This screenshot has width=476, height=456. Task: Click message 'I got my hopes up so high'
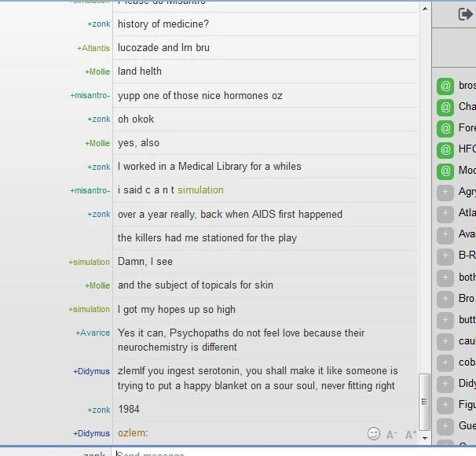(x=177, y=310)
